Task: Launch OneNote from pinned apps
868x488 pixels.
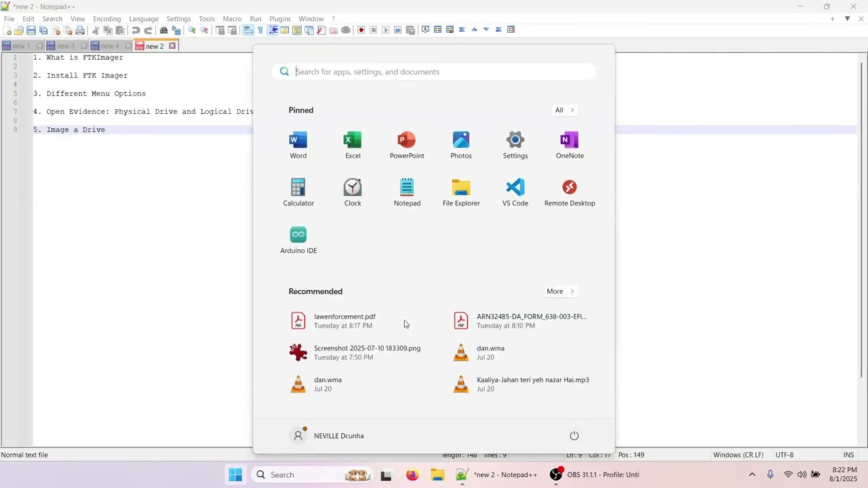Action: tap(570, 146)
